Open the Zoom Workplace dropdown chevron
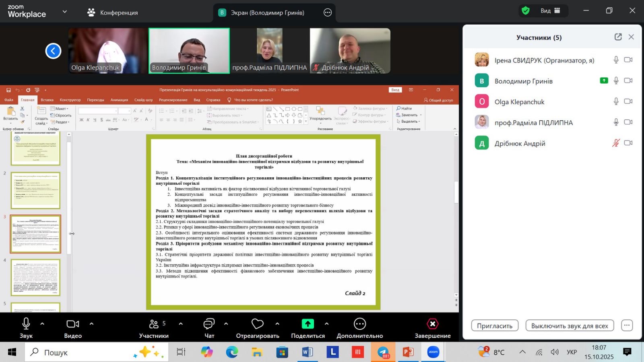 (x=64, y=12)
